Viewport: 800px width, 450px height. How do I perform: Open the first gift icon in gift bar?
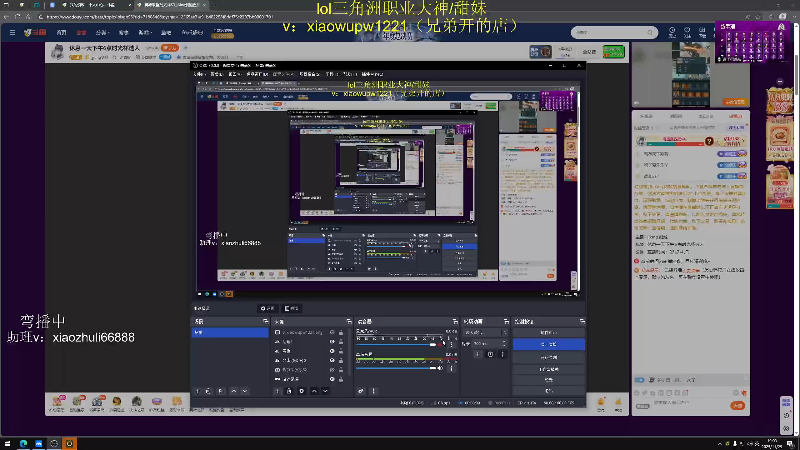click(57, 403)
